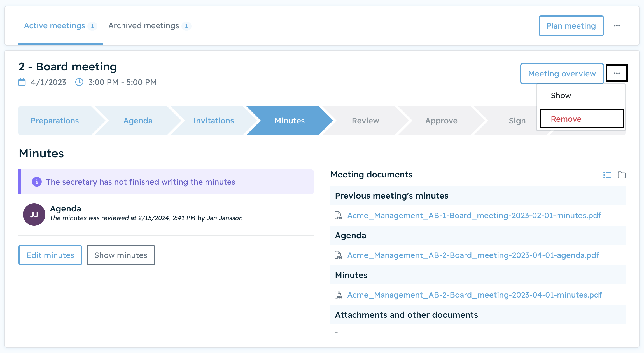Click the three-dots menu beside Meeting overview

pos(617,73)
